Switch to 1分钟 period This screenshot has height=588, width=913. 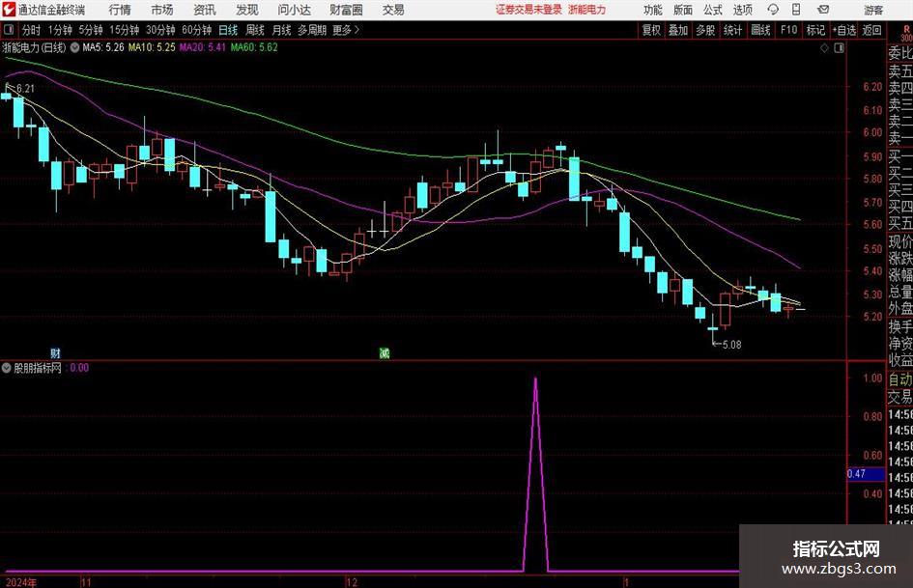59,30
